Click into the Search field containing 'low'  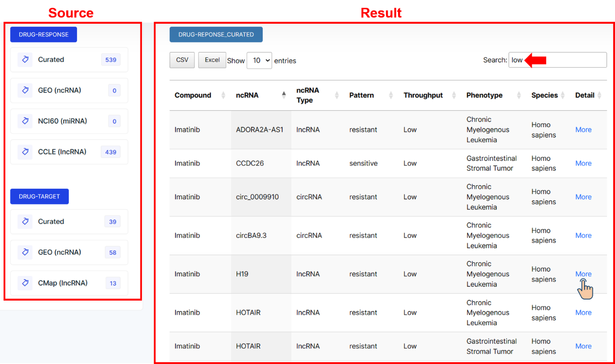coord(557,60)
